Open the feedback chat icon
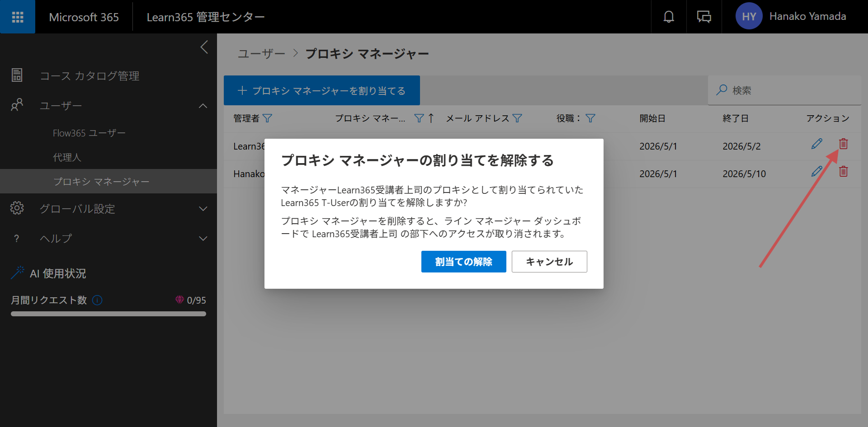 click(704, 17)
